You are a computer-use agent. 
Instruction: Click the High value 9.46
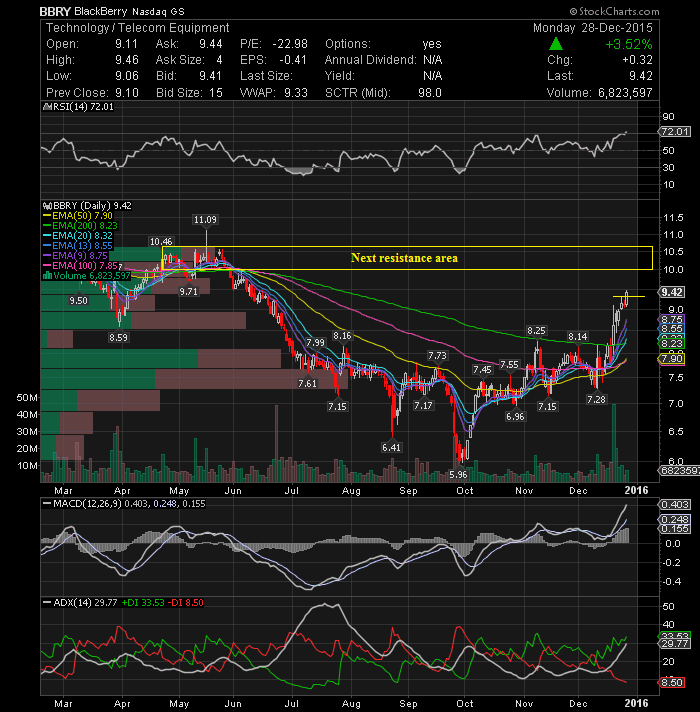[x=127, y=60]
